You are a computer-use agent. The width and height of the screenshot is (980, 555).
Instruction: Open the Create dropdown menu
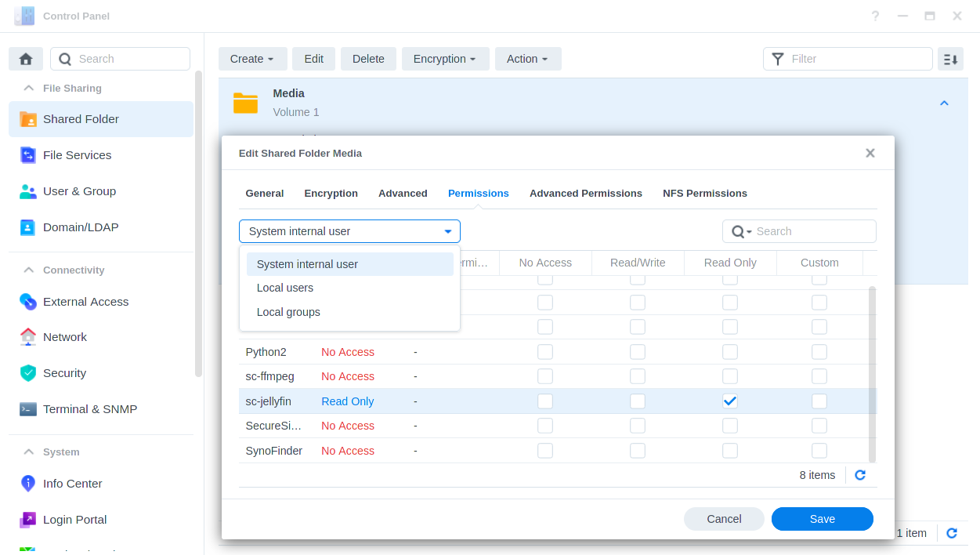click(x=252, y=59)
